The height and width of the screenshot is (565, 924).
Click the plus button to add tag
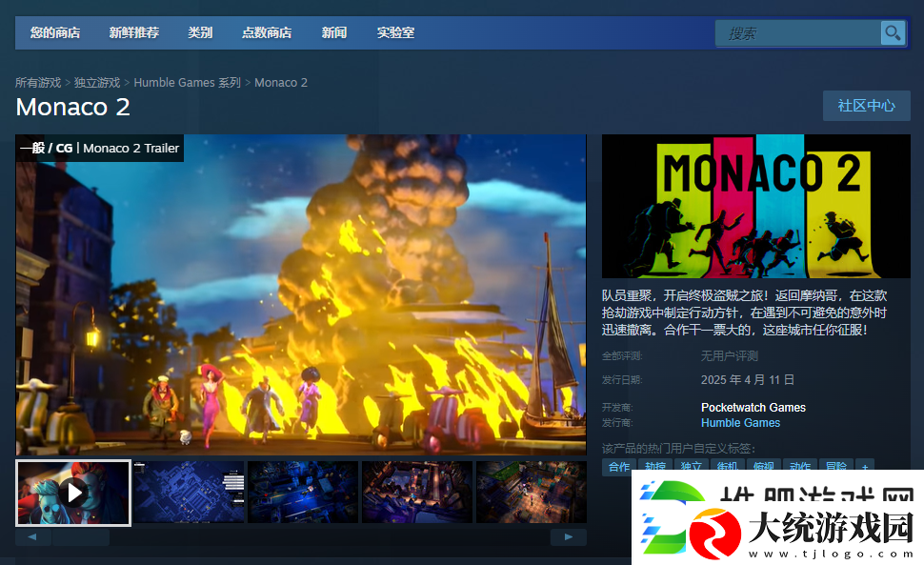tap(865, 467)
